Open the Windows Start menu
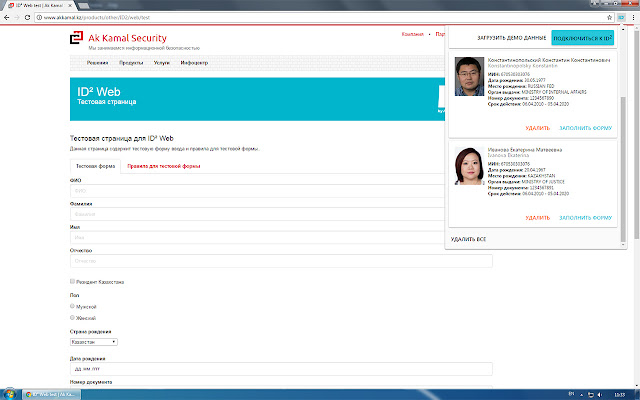This screenshot has height=400, width=640. point(10,393)
